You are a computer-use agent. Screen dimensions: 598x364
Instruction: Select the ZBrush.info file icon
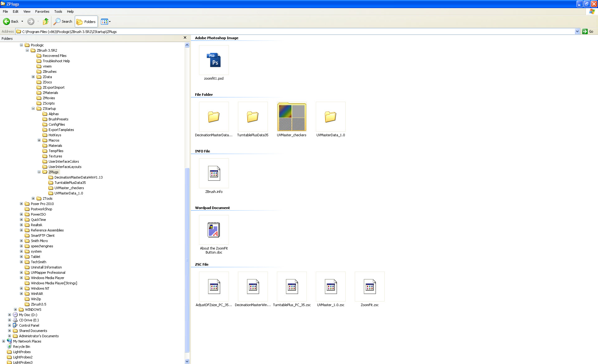coord(214,173)
